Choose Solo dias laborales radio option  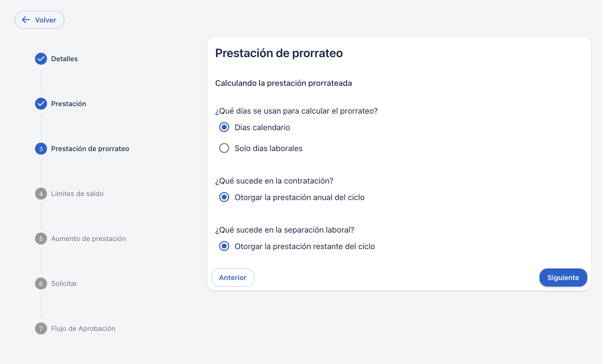[x=224, y=148]
